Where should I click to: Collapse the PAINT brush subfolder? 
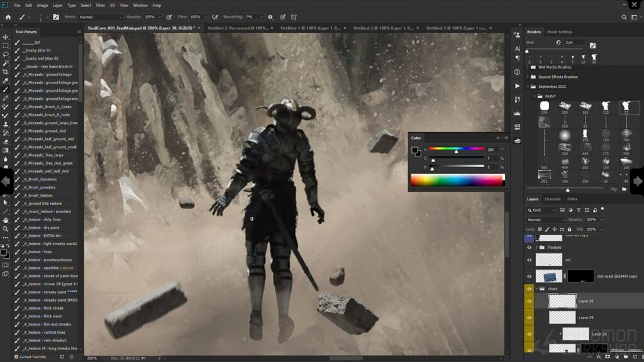pos(535,96)
